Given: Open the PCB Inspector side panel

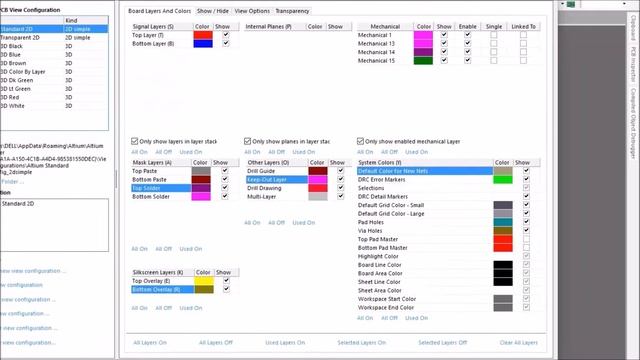Looking at the screenshot, I should coord(633,64).
